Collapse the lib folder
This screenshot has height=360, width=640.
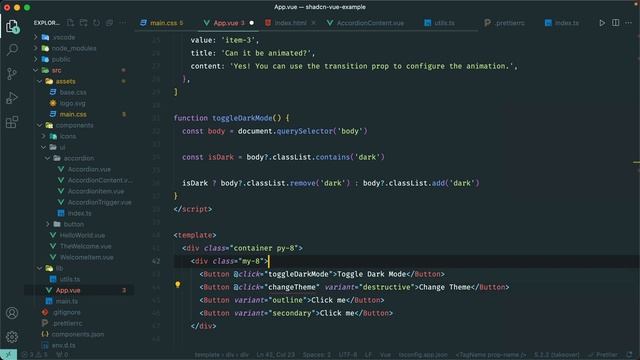(x=59, y=269)
